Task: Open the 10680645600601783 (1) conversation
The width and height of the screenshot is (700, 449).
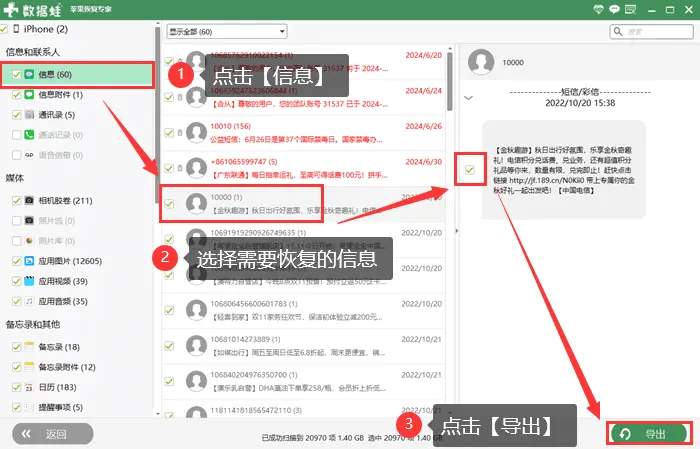Action: [304, 310]
